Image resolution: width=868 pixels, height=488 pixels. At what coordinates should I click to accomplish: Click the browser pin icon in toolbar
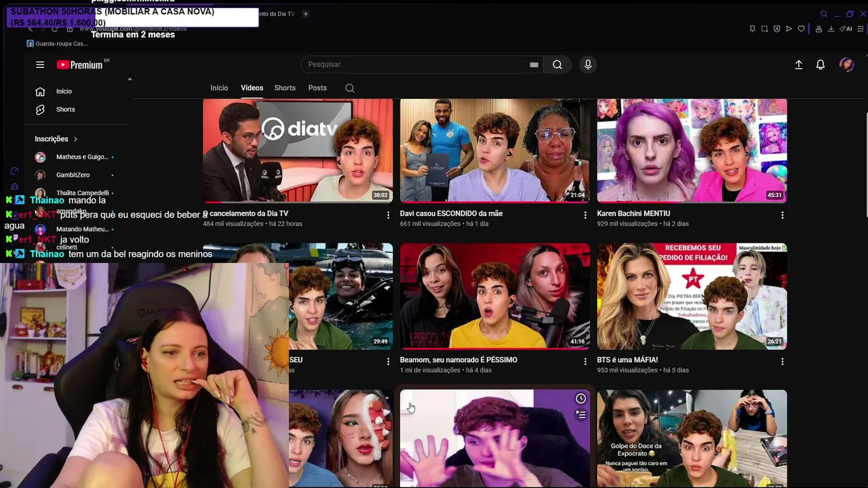pyautogui.click(x=752, y=29)
